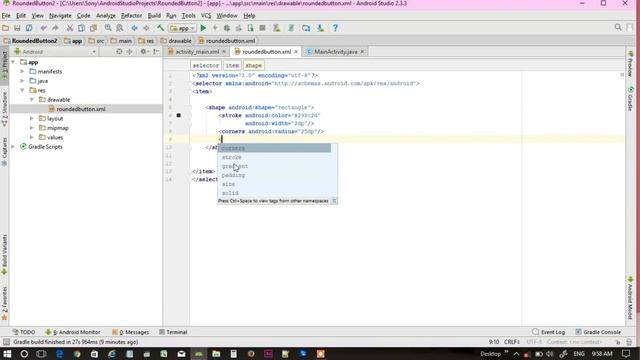Open Task View in the taskbar
Screen dimensions: 640x360
click(x=41, y=354)
